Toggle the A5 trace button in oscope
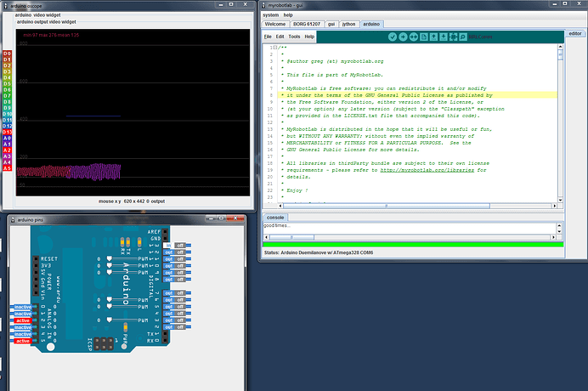The height and width of the screenshot is (391, 588). [x=7, y=168]
